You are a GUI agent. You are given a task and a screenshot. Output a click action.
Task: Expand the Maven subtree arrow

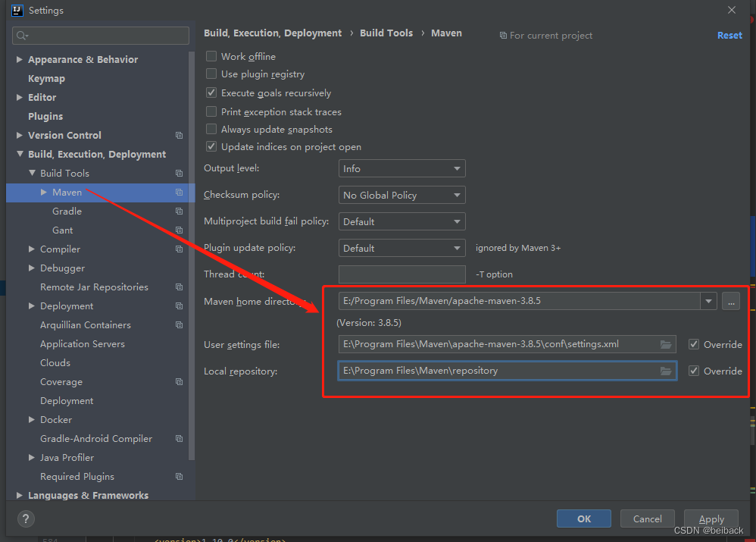tap(44, 192)
